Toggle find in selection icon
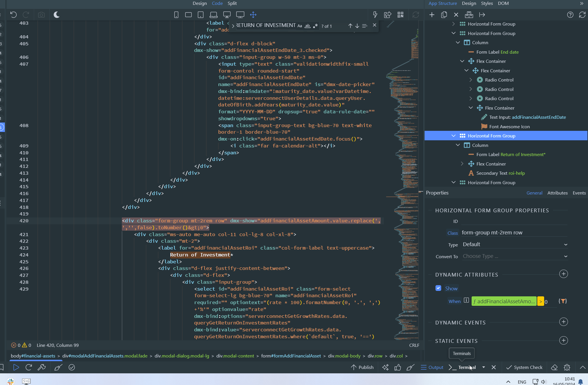This screenshot has width=588, height=385. (x=365, y=26)
